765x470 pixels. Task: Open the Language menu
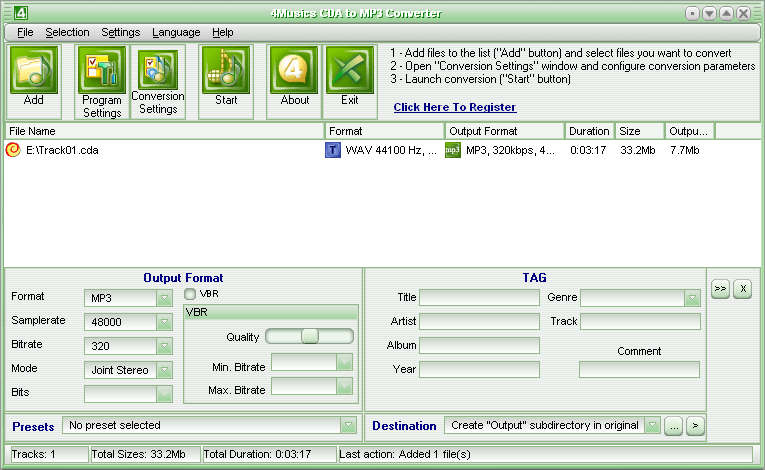(176, 32)
